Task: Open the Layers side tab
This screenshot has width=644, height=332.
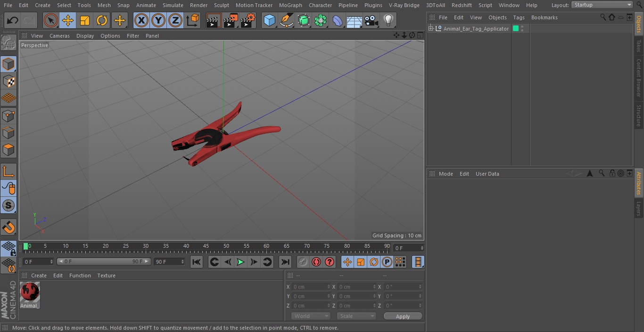Action: 639,209
